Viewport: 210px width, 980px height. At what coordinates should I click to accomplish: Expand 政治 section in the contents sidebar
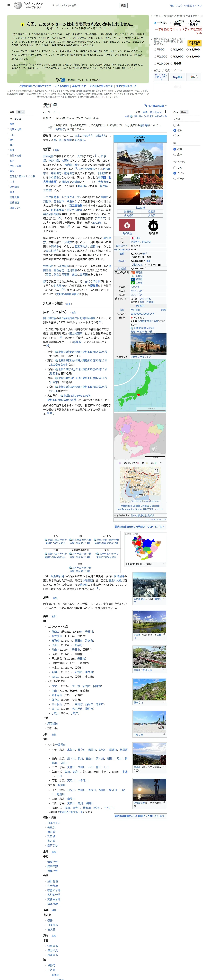tap(8, 145)
